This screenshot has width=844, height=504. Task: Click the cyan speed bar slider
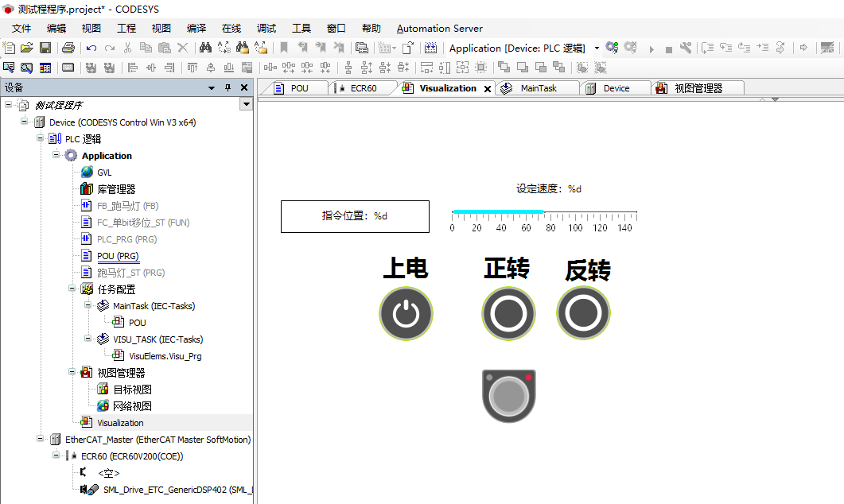tap(498, 212)
